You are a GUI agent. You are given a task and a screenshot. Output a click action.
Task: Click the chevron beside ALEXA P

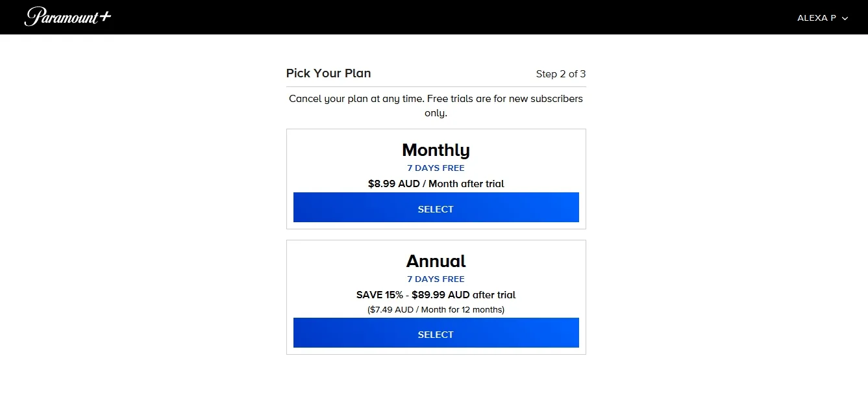(x=845, y=19)
